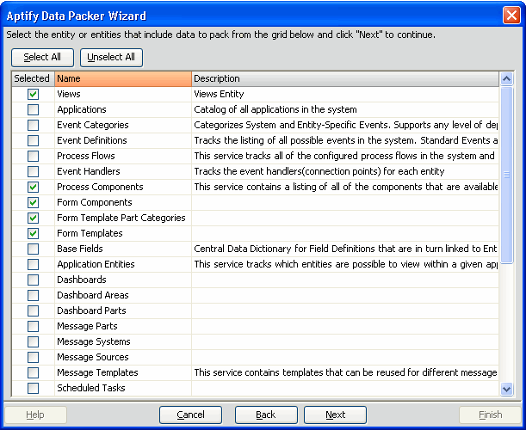Image resolution: width=528 pixels, height=443 pixels.
Task: Select the 'Process Components' name cell
Action: 123,187
